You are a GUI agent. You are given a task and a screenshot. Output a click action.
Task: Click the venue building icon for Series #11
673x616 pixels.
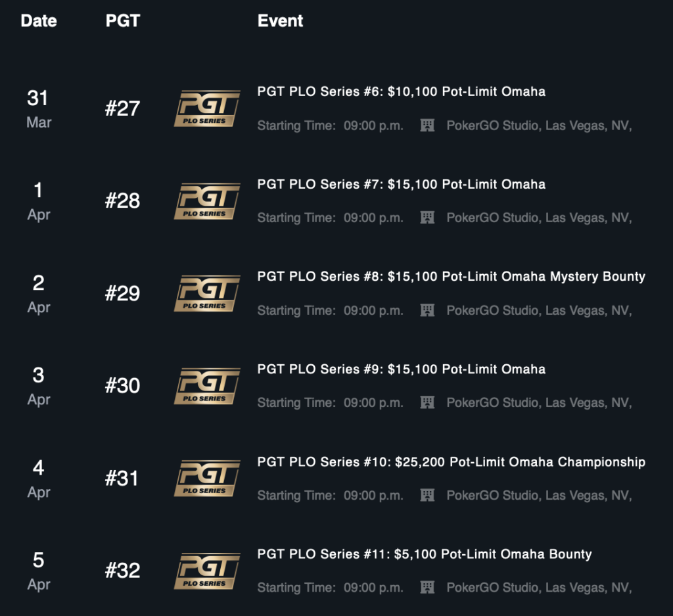pyautogui.click(x=427, y=587)
